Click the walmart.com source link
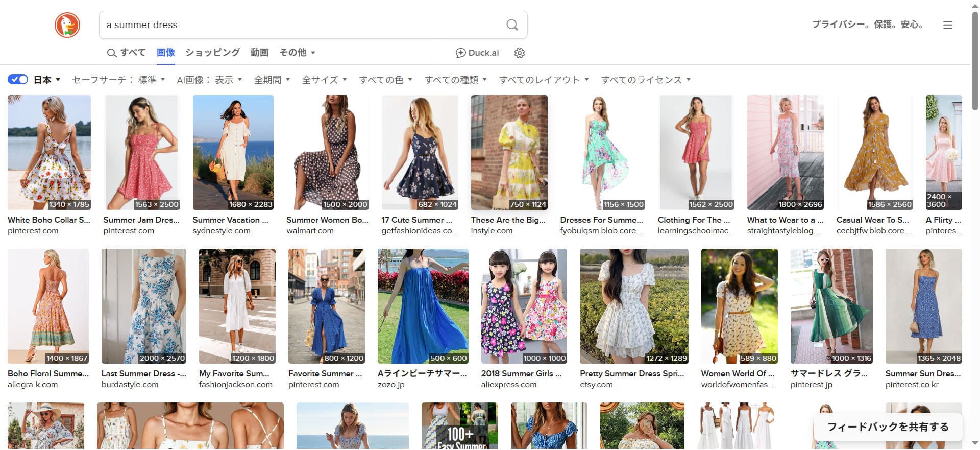Viewport: 980px width, 450px height. pos(310,231)
